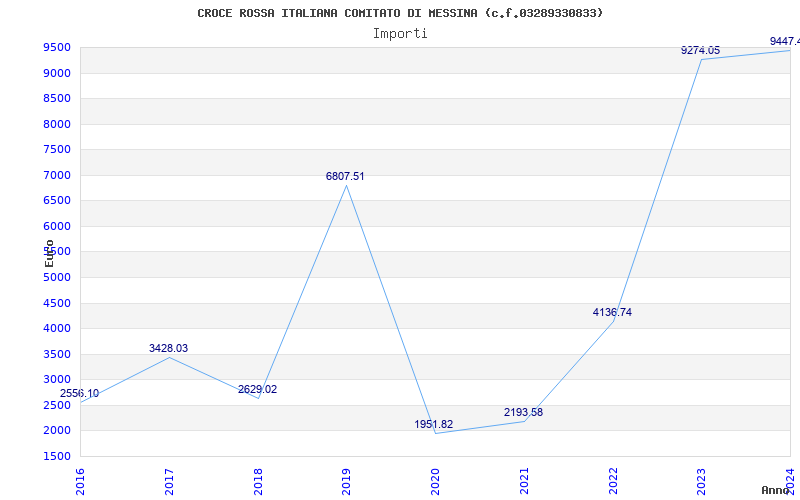Viewport: 800px width, 500px height.
Task: Click the 2022 x-axis year label
Action: (x=613, y=482)
